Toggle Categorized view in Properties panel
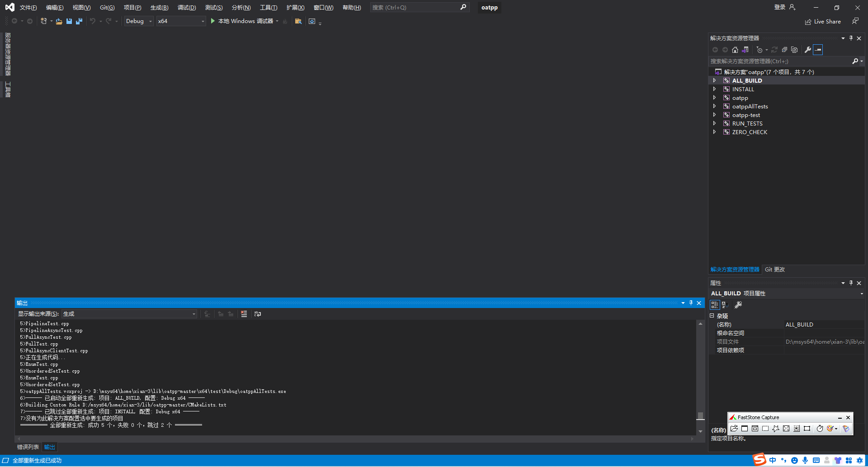Image resolution: width=868 pixels, height=467 pixels. coord(715,305)
